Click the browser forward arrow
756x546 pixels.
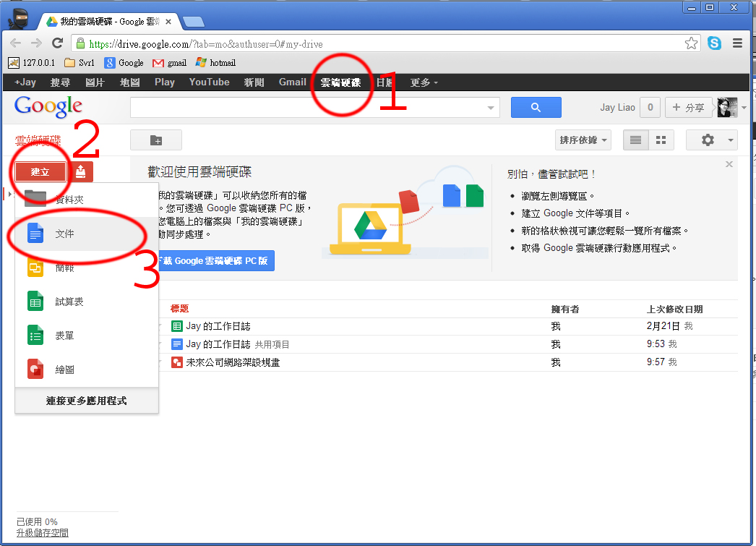pyautogui.click(x=36, y=43)
